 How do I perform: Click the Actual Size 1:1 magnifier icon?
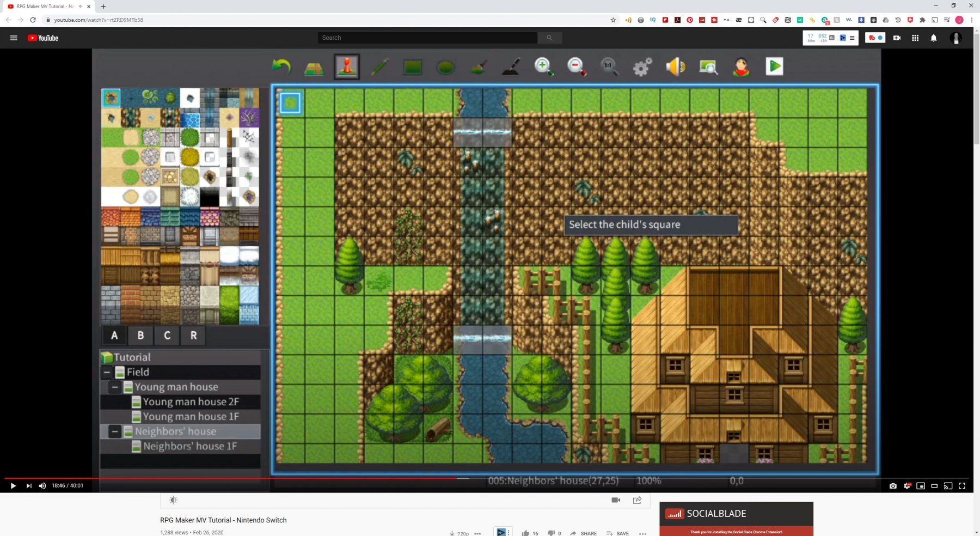(609, 66)
